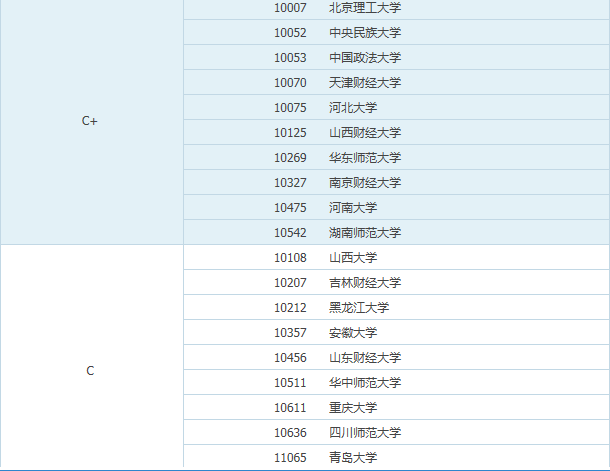The height and width of the screenshot is (471, 610).
Task: Click the code 10070
Action: 290,82
